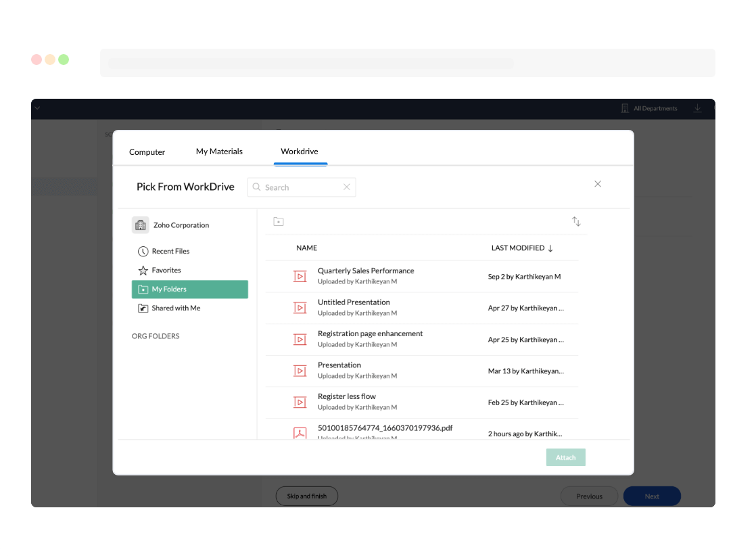
Task: Select the Workdrive tab
Action: (x=300, y=152)
